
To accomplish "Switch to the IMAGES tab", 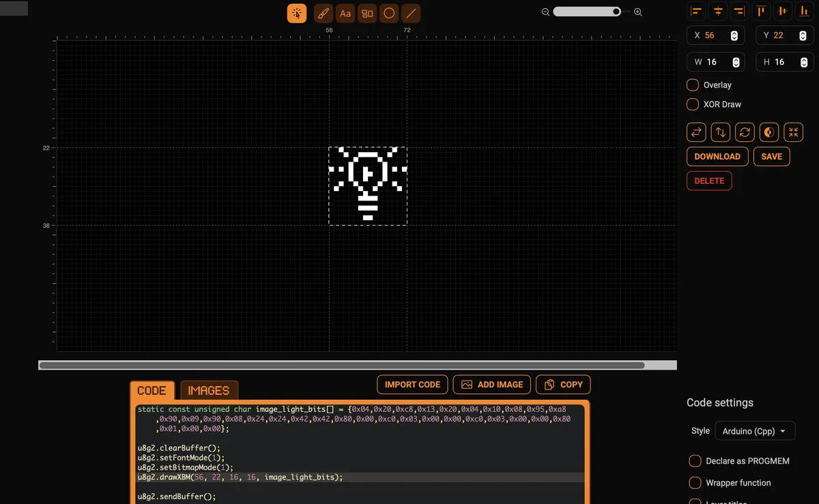I will pos(209,391).
